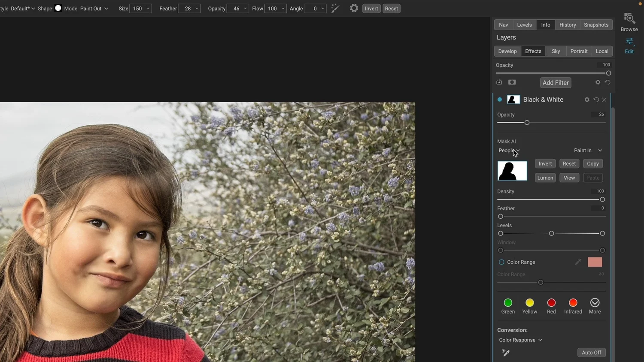
Task: Click the Lumen mask button
Action: [545, 178]
